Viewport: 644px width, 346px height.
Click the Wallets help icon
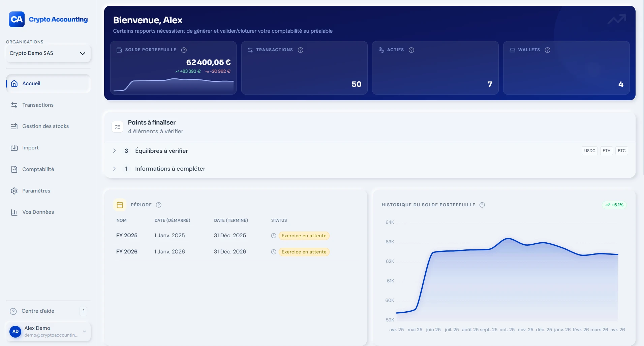point(548,50)
